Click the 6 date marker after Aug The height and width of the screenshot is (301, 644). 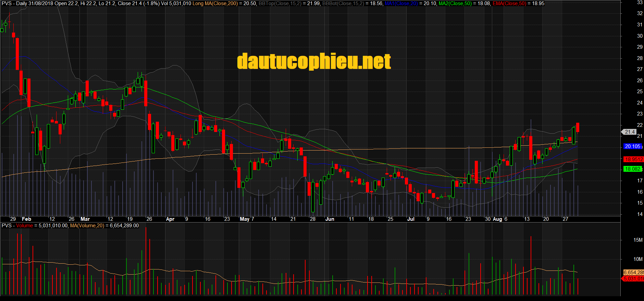coord(506,219)
